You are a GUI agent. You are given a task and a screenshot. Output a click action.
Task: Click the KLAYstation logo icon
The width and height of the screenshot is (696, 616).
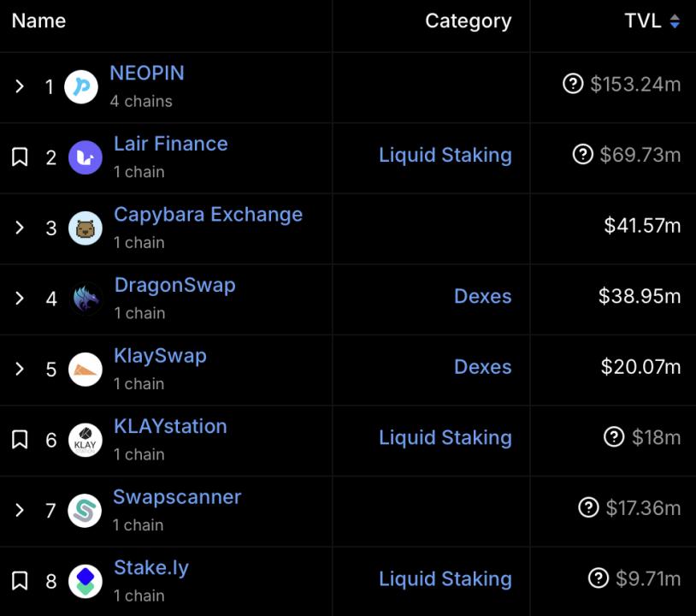click(x=85, y=440)
